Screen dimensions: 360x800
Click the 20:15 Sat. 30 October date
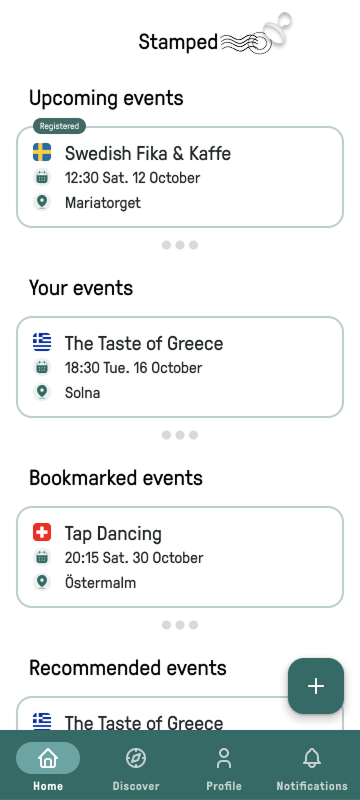tap(134, 558)
